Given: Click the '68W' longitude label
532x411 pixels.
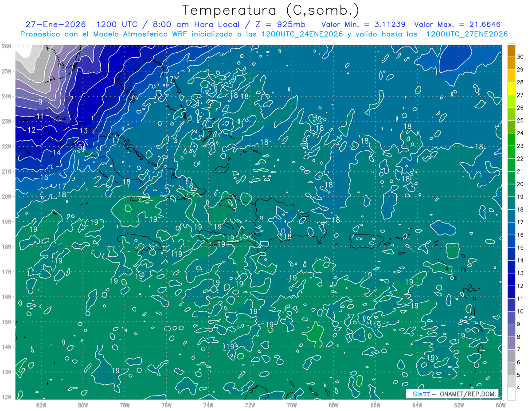Looking at the screenshot, I should (333, 405).
